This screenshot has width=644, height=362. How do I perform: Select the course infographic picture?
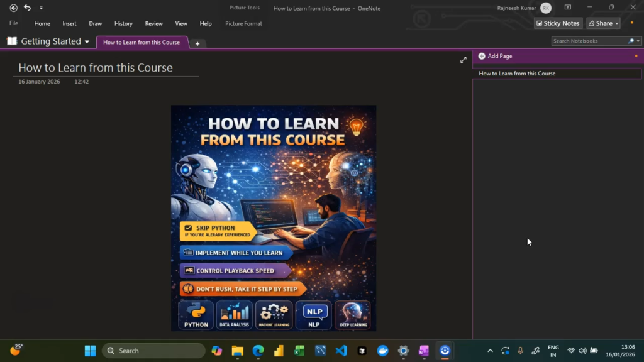click(274, 218)
